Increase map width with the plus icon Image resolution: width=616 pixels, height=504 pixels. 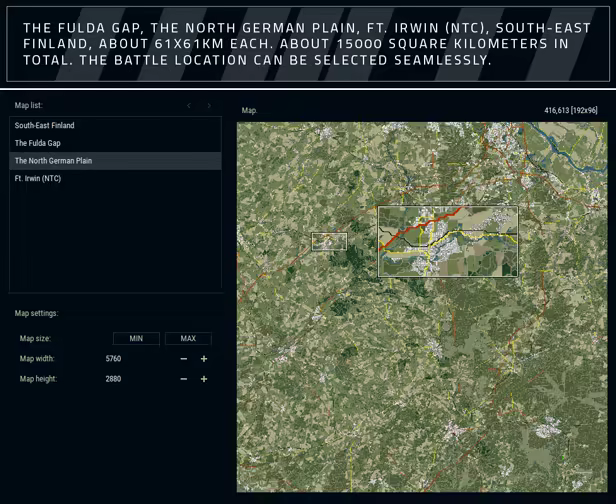click(204, 359)
